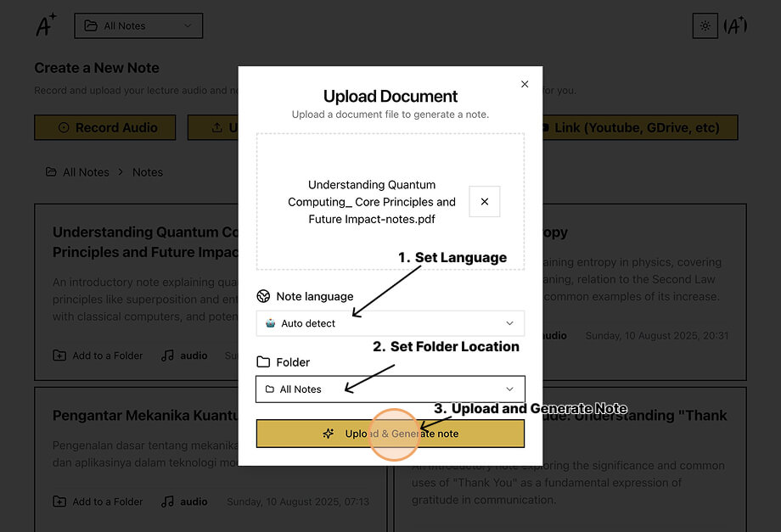Viewport: 781px width, 532px height.
Task: Select the uploaded PDF file name
Action: click(372, 202)
